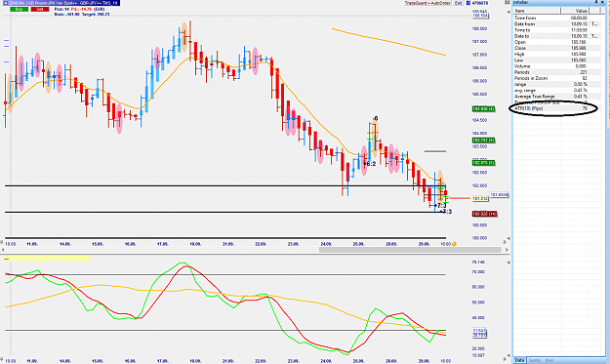Click the chart scrollbar right arrow
The height and width of the screenshot is (364, 610).
coord(507,250)
